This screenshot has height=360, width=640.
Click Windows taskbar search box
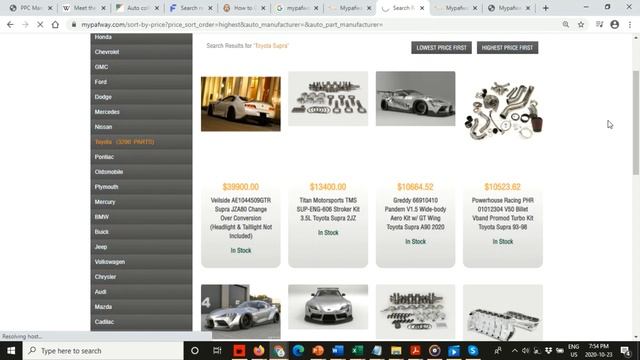[x=103, y=351]
